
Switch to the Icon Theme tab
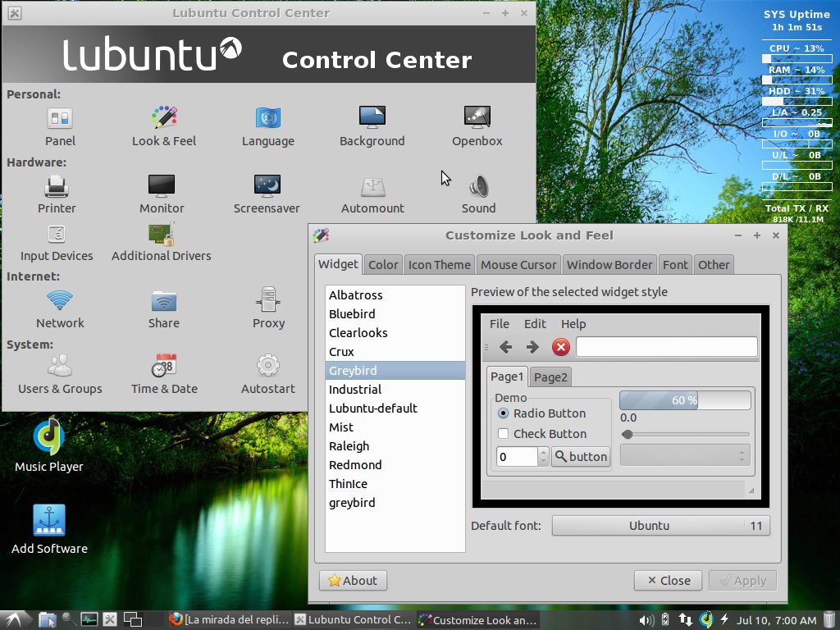tap(440, 265)
